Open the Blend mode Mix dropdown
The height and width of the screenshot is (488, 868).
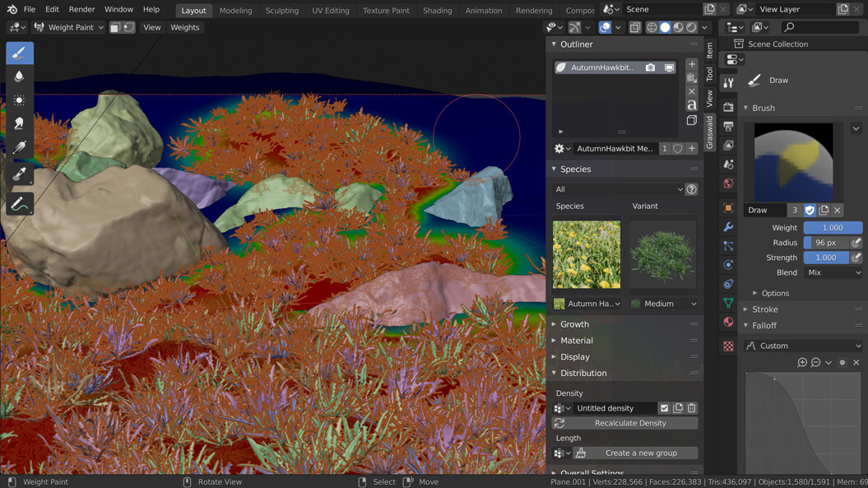click(833, 272)
